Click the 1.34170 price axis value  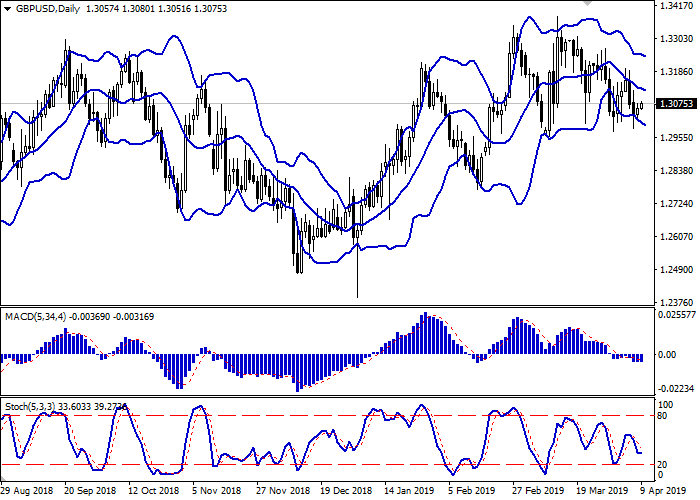(x=676, y=5)
